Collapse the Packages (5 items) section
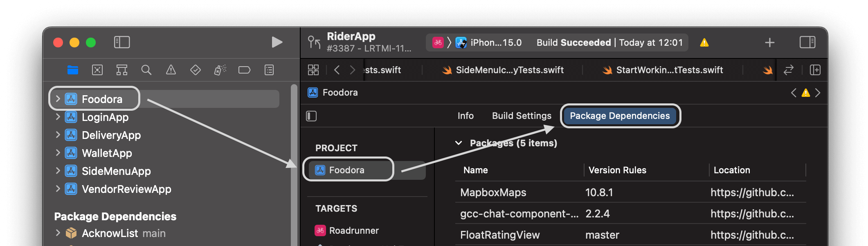Image resolution: width=868 pixels, height=246 pixels. tap(459, 143)
